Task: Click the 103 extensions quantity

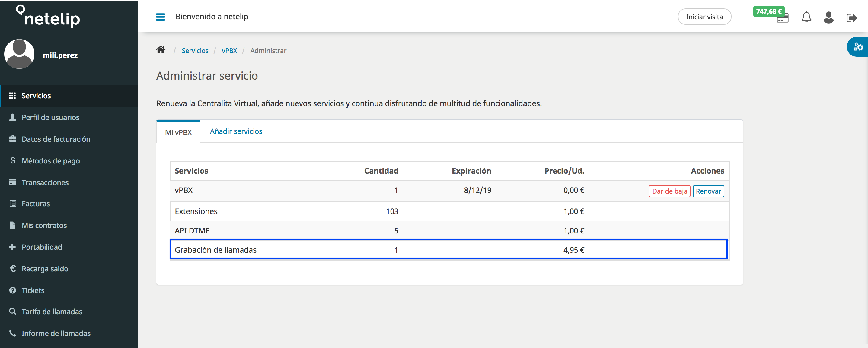Action: (x=392, y=211)
